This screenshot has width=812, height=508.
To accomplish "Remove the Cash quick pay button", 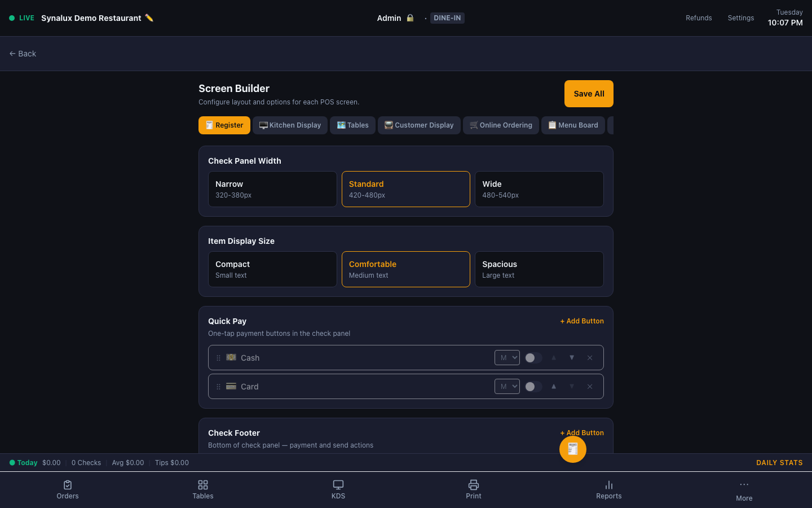I will [x=590, y=358].
